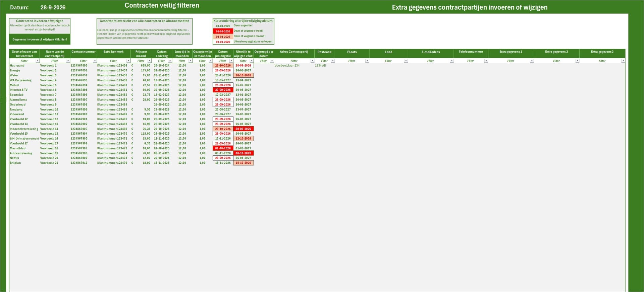
Task: Select the Datum cell showing 28-9-2026
Action: point(53,7)
